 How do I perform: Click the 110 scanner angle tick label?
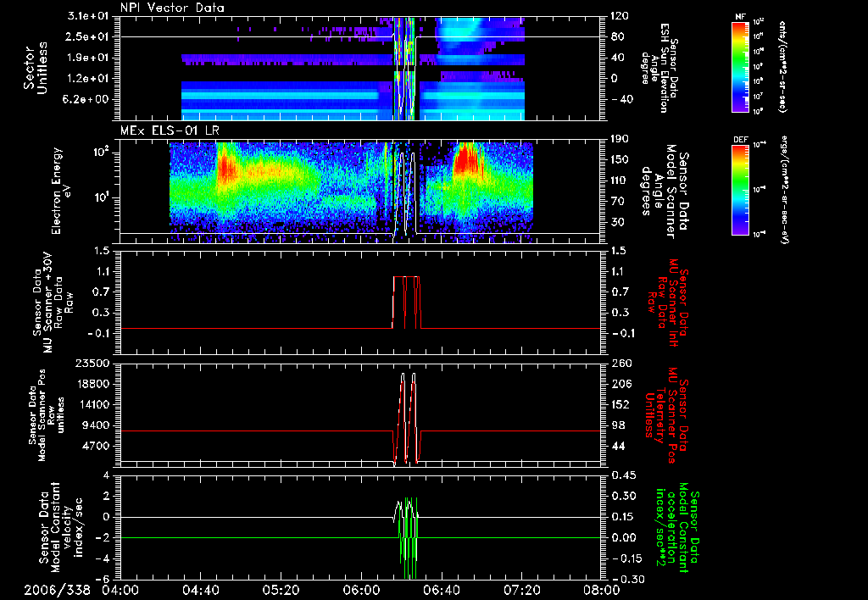(x=620, y=181)
